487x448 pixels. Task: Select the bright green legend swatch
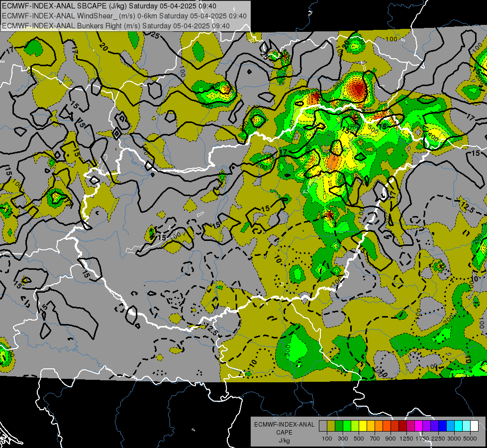[347, 426]
